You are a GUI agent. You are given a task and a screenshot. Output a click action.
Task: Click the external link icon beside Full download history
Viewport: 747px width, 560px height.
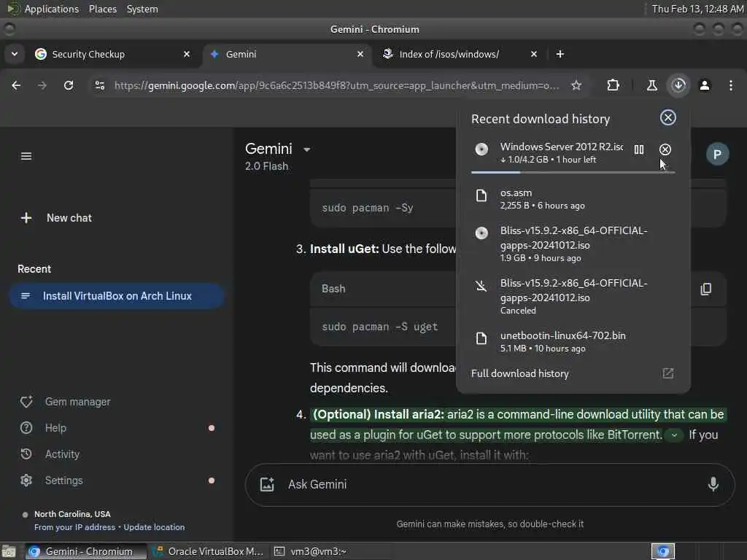(x=668, y=373)
